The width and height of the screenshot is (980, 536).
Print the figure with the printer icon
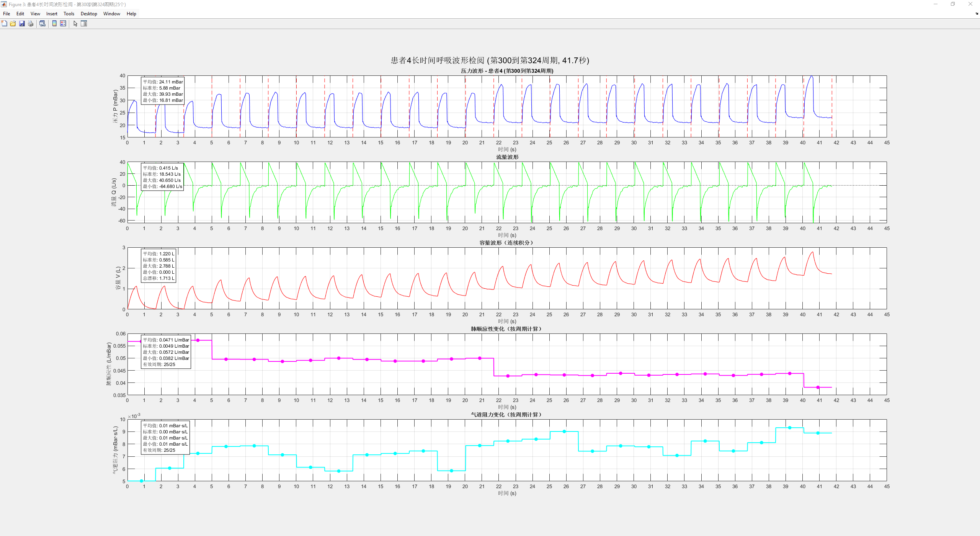[31, 23]
